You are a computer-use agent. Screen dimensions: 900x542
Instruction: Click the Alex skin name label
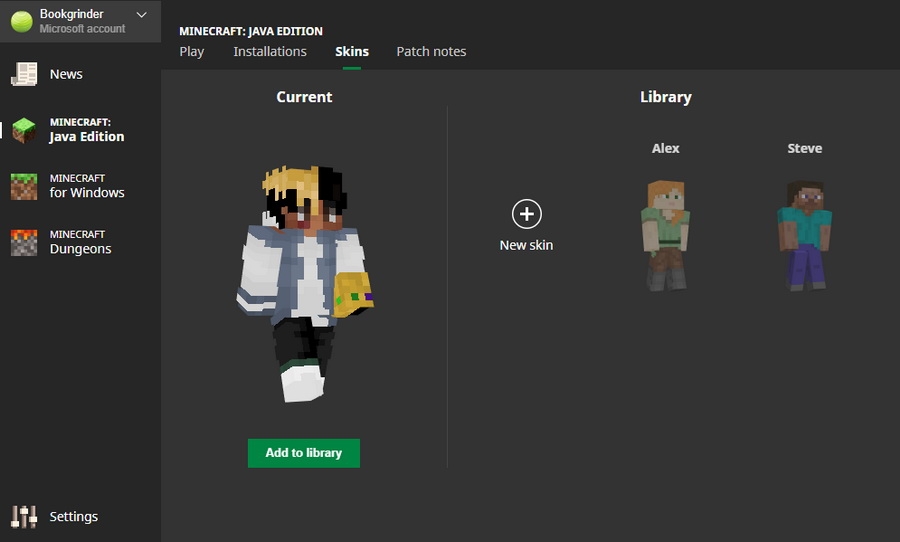coord(666,148)
